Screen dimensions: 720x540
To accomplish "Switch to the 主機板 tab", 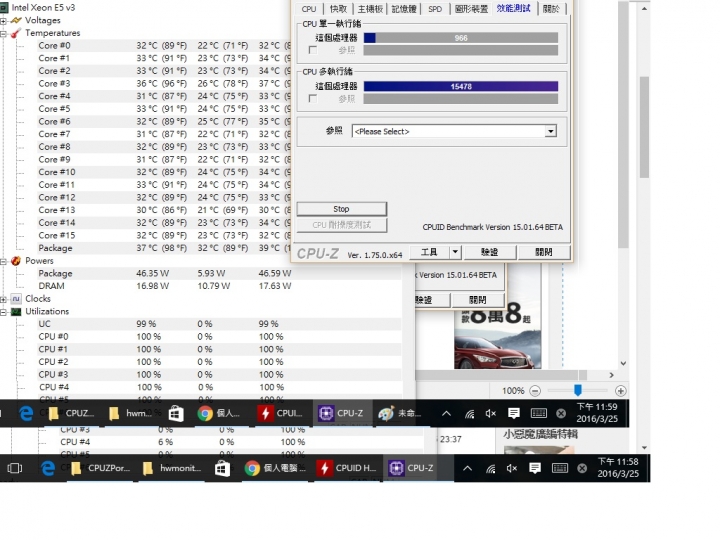I will click(x=371, y=9).
